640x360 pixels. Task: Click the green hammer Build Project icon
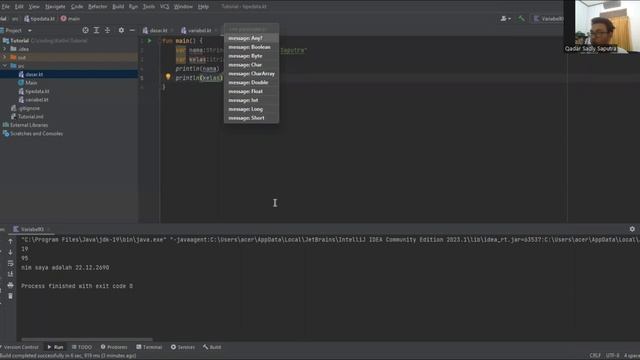click(x=521, y=19)
